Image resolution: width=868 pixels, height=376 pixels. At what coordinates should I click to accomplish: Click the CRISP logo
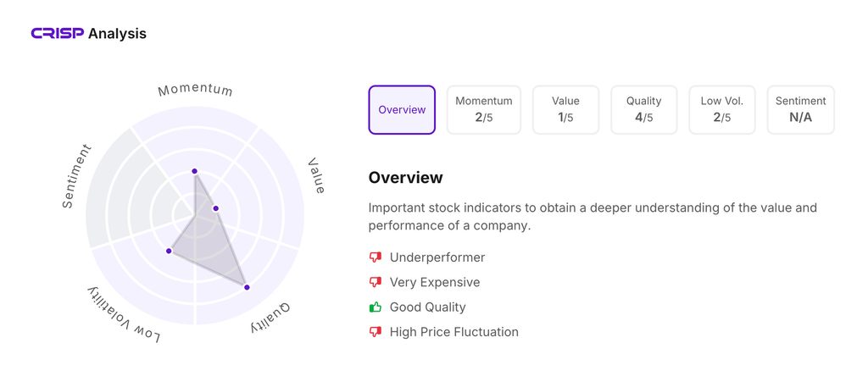click(x=58, y=34)
